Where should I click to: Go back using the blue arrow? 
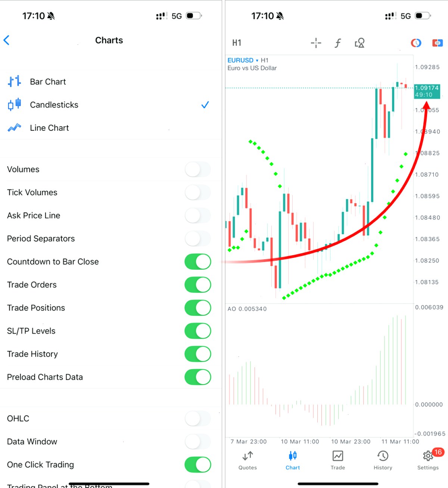pyautogui.click(x=6, y=40)
